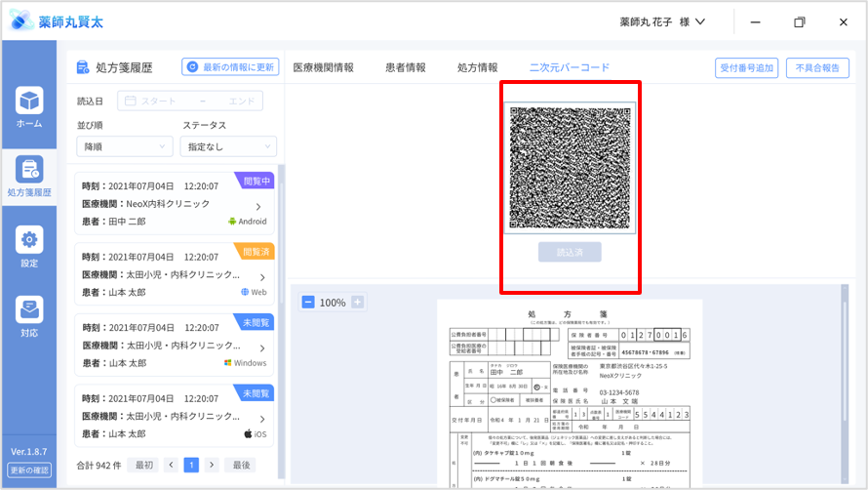868x490 pixels.
Task: Click 合計 942 件 text
Action: click(x=99, y=465)
